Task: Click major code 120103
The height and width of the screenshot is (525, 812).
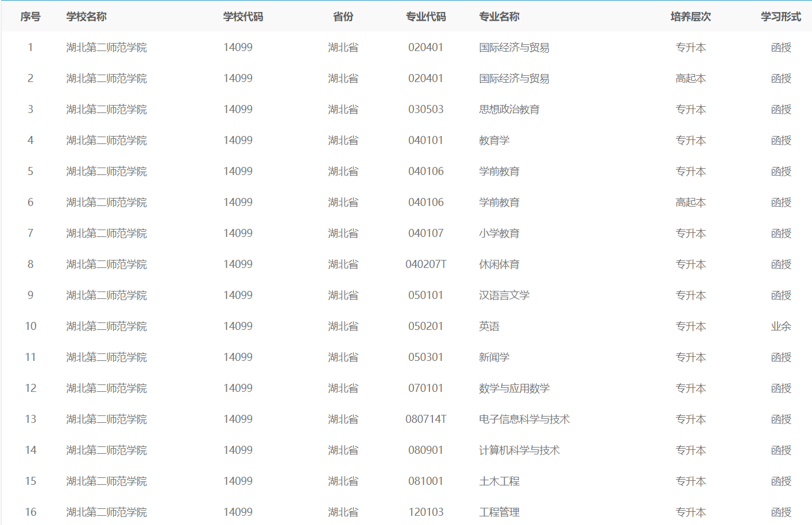Action: pyautogui.click(x=426, y=512)
